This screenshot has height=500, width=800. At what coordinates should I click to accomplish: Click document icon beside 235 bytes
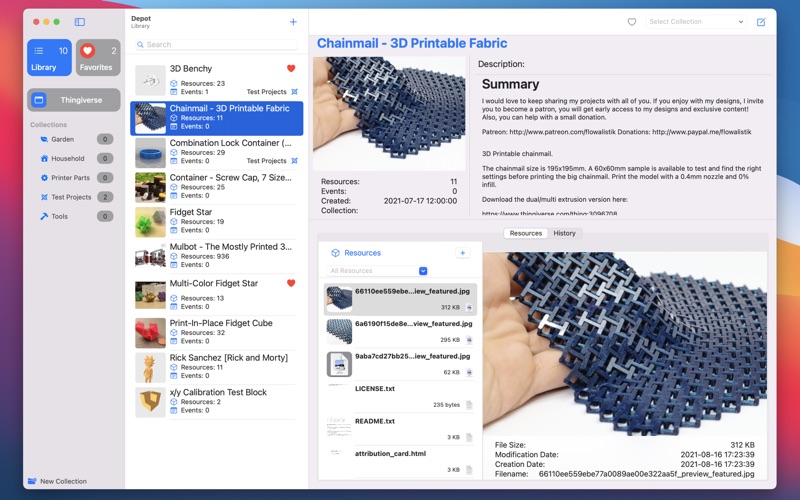pos(469,405)
